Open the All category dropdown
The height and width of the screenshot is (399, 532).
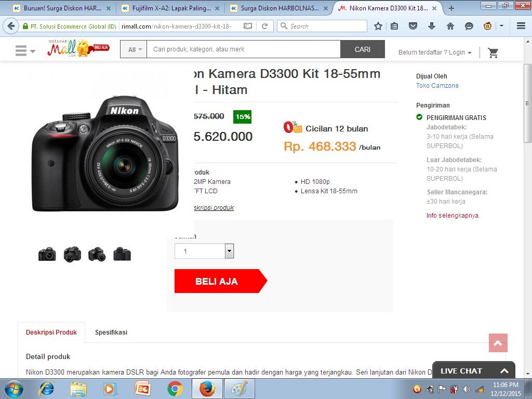134,49
